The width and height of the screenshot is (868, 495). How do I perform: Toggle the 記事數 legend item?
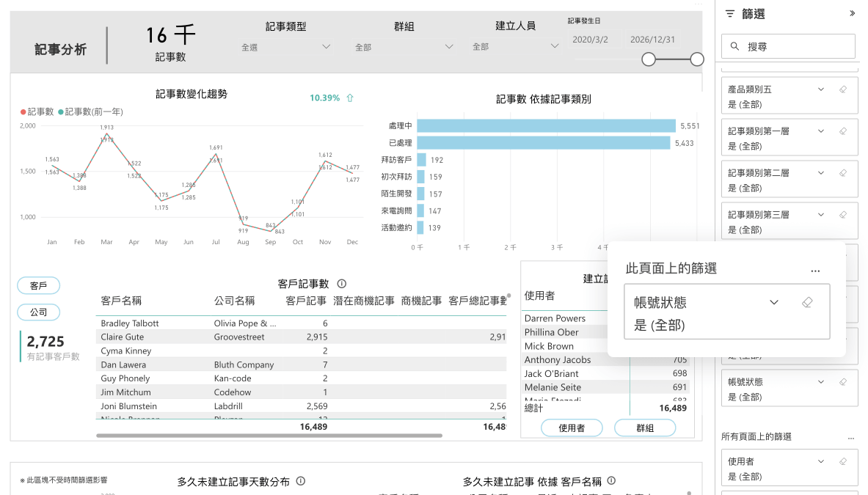click(37, 111)
